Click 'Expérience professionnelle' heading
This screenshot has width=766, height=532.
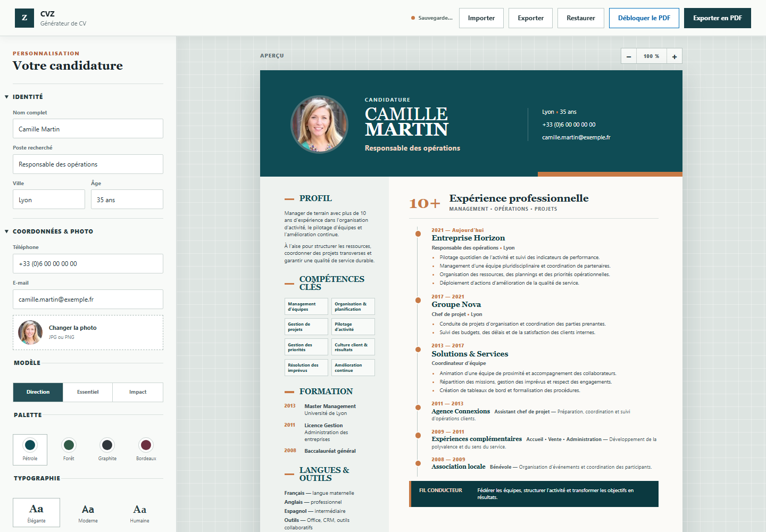click(x=519, y=198)
